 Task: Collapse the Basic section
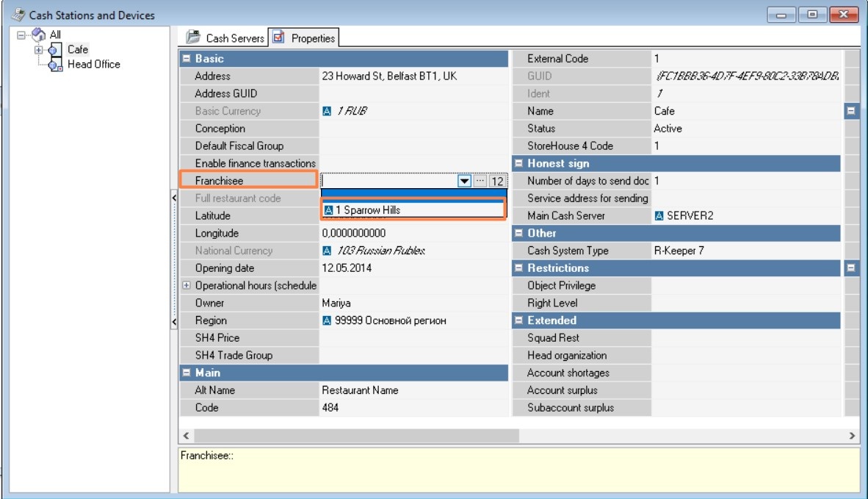tap(187, 58)
